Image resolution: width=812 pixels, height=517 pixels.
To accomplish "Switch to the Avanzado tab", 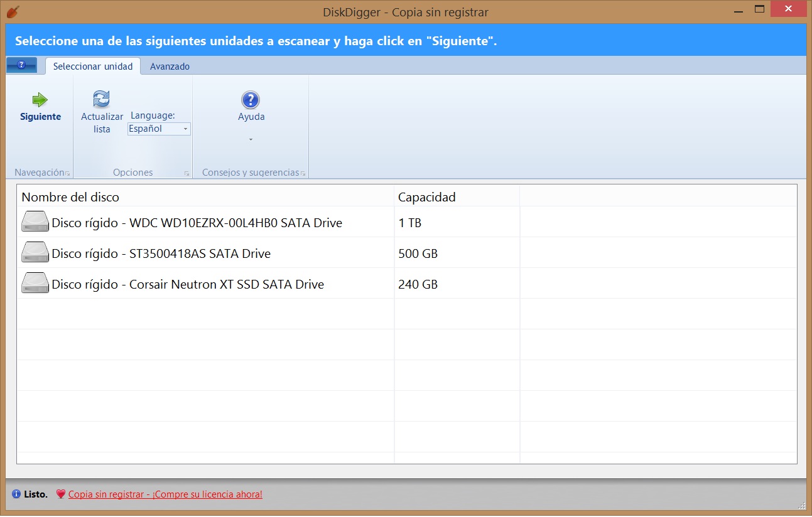I will click(170, 67).
